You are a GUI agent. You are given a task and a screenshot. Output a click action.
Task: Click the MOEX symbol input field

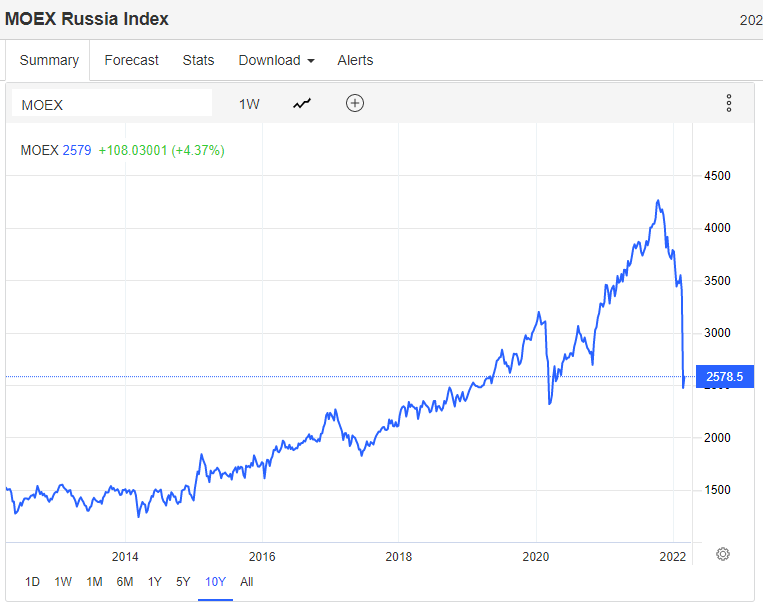(112, 103)
